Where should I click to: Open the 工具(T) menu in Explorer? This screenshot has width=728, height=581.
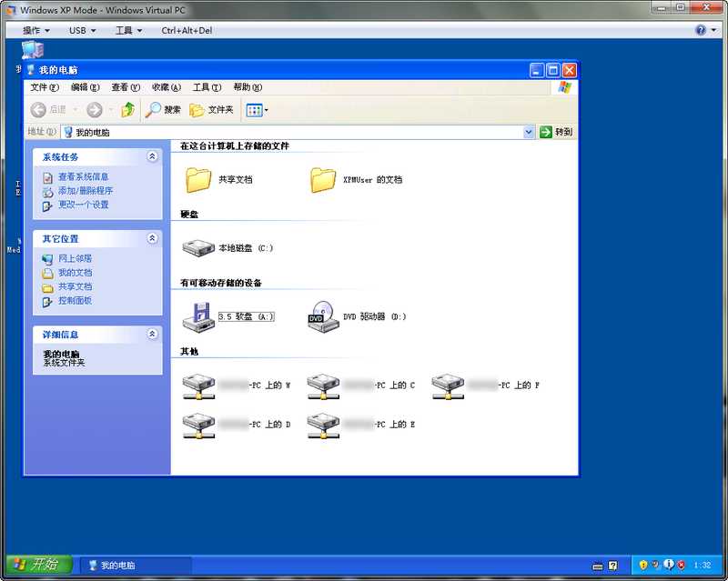[207, 87]
